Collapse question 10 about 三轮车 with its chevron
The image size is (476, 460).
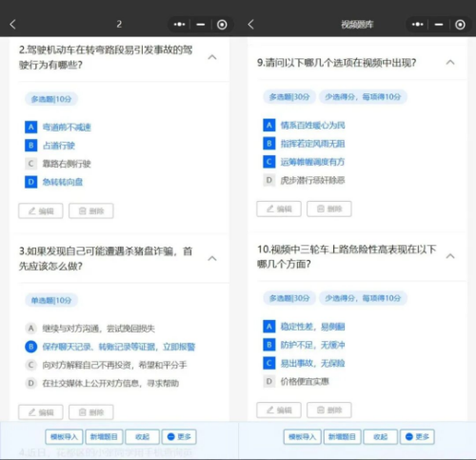(450, 256)
